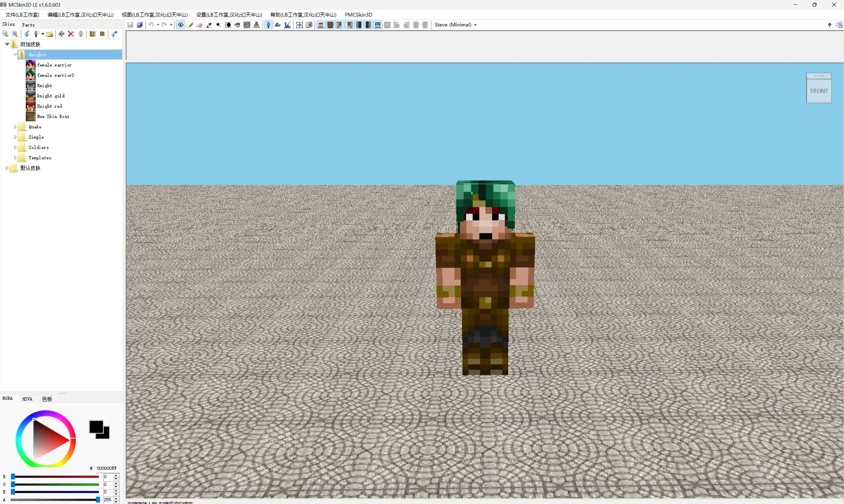The width and height of the screenshot is (844, 504).
Task: Activate the Camera view eye tool
Action: pos(181,25)
